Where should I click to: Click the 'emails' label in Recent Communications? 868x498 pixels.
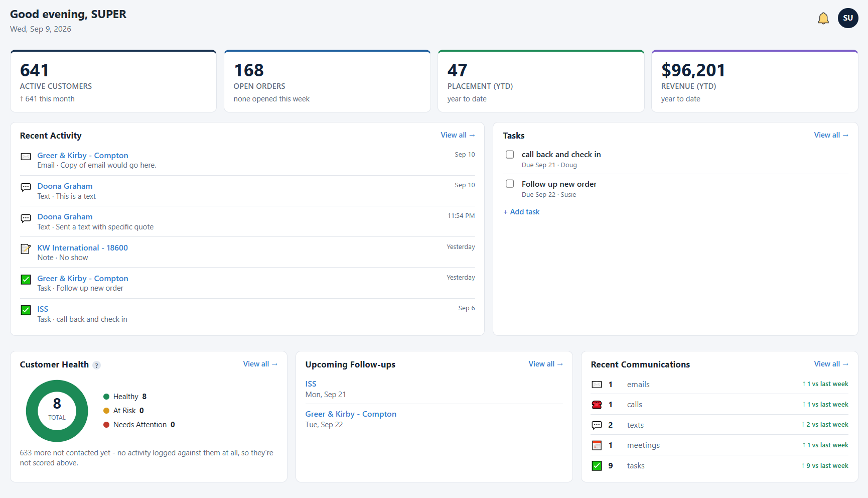click(x=638, y=385)
